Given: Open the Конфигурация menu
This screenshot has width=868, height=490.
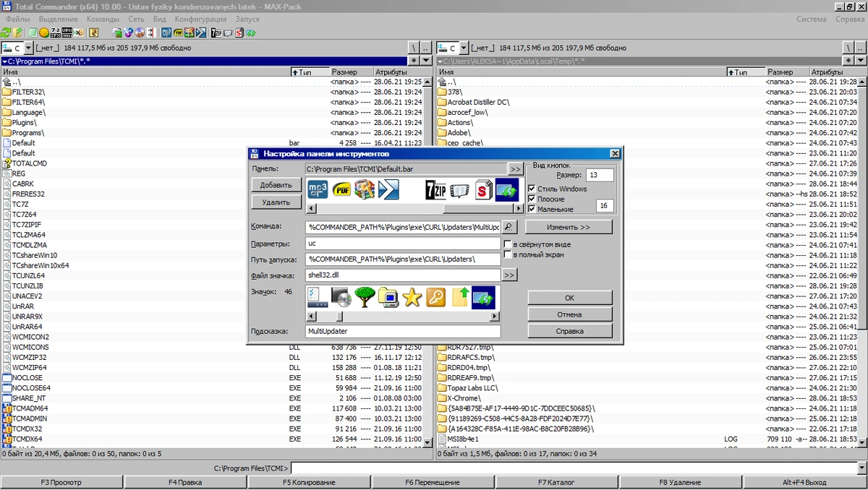Looking at the screenshot, I should 200,19.
